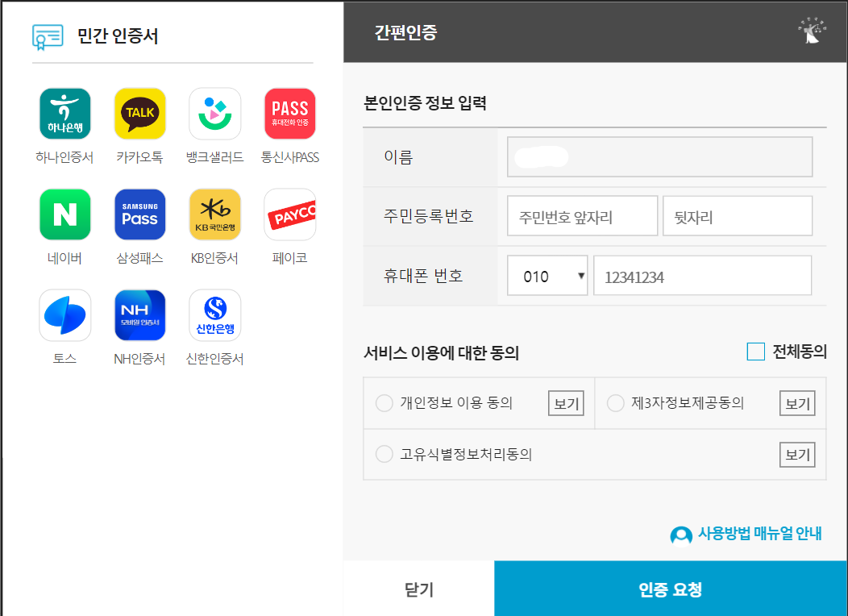Select the KB인증서 Kookmin Bank icon
Viewport: 848px width, 616px height.
pyautogui.click(x=214, y=214)
